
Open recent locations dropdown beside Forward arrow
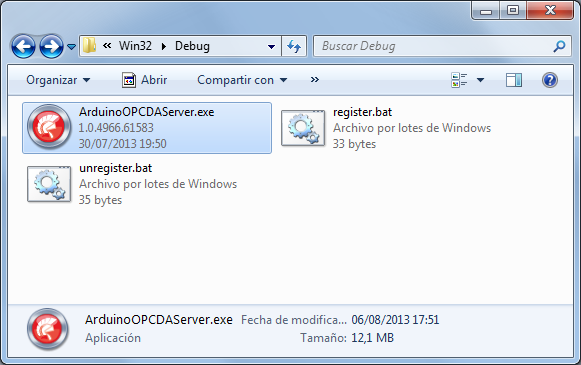(72, 47)
